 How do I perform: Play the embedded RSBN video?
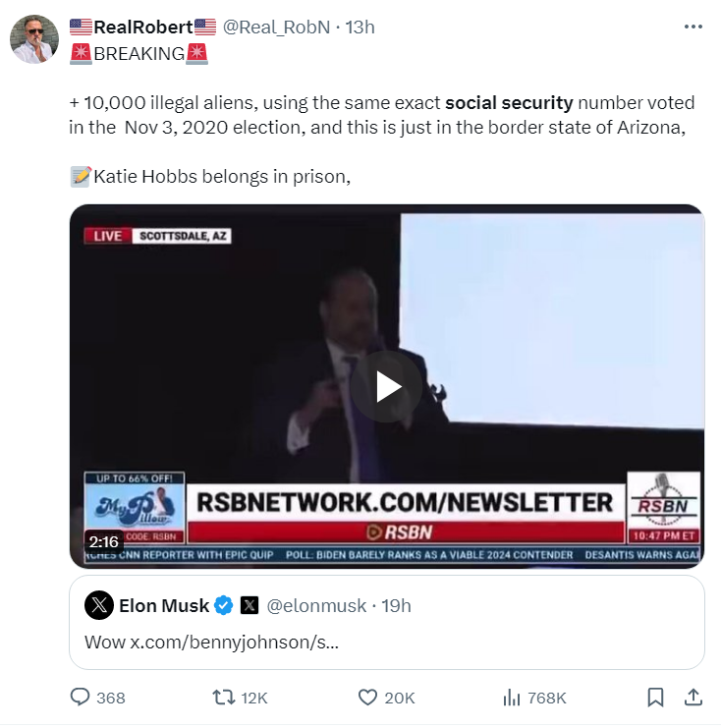(x=386, y=386)
